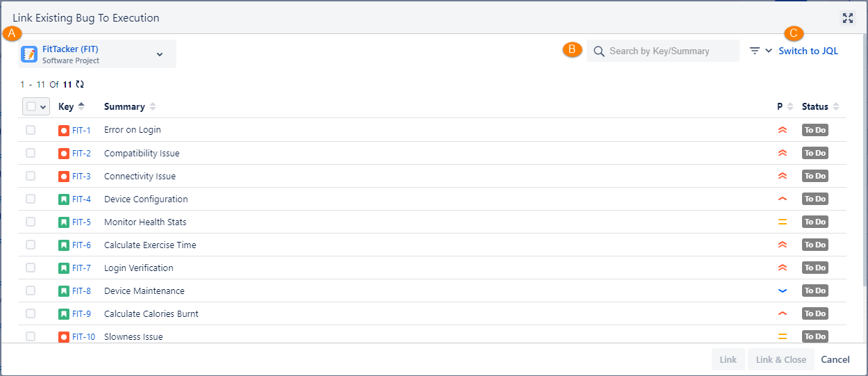Click the priority icon for Login Verification
The height and width of the screenshot is (376, 868).
coord(783,268)
